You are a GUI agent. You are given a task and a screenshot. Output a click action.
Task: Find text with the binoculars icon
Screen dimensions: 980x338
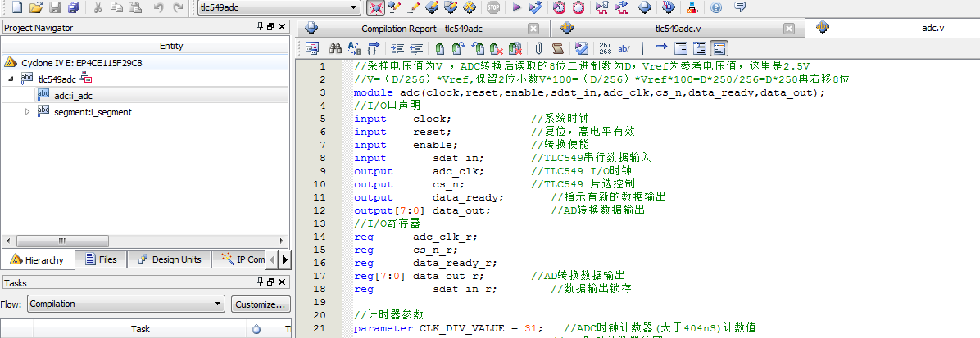[335, 48]
